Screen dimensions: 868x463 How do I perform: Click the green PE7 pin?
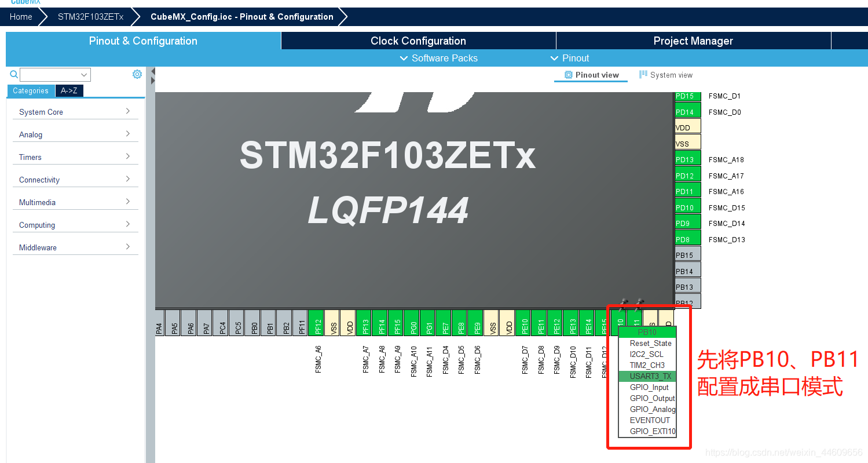point(445,323)
